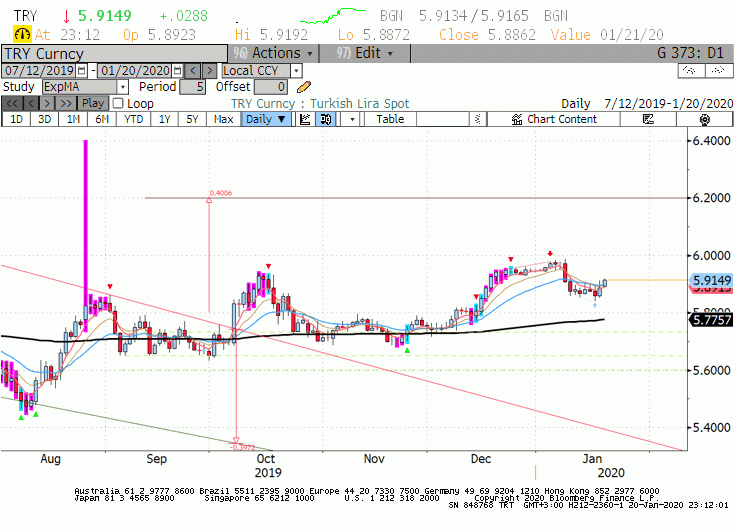This screenshot has height=530, width=736.
Task: Click the Table button
Action: (390, 119)
